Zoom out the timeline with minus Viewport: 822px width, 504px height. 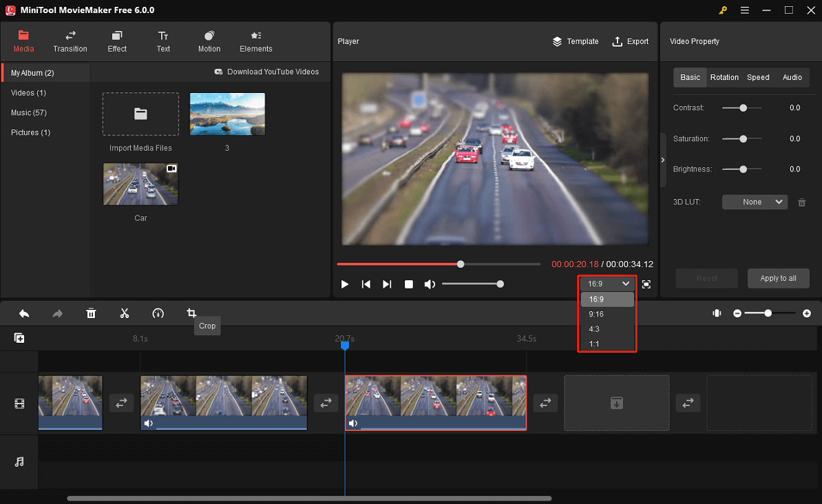coord(737,314)
